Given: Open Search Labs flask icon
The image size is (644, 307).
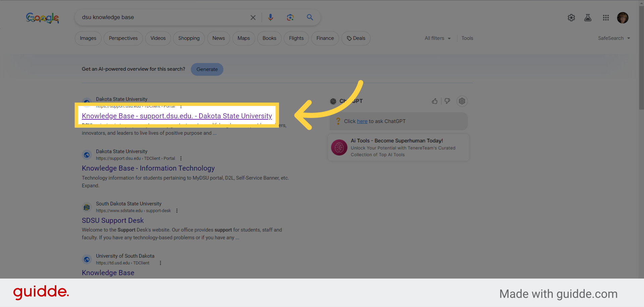Looking at the screenshot, I should pos(588,18).
